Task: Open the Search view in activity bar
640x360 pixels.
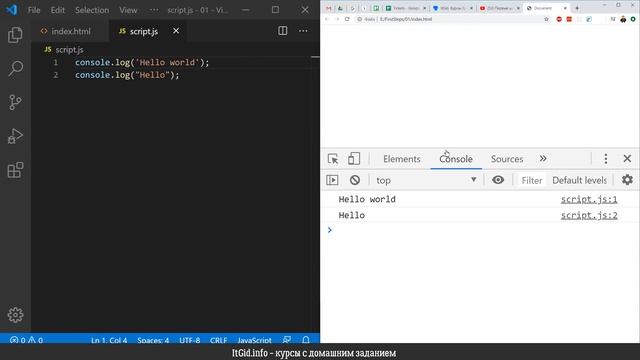Action: [x=15, y=69]
